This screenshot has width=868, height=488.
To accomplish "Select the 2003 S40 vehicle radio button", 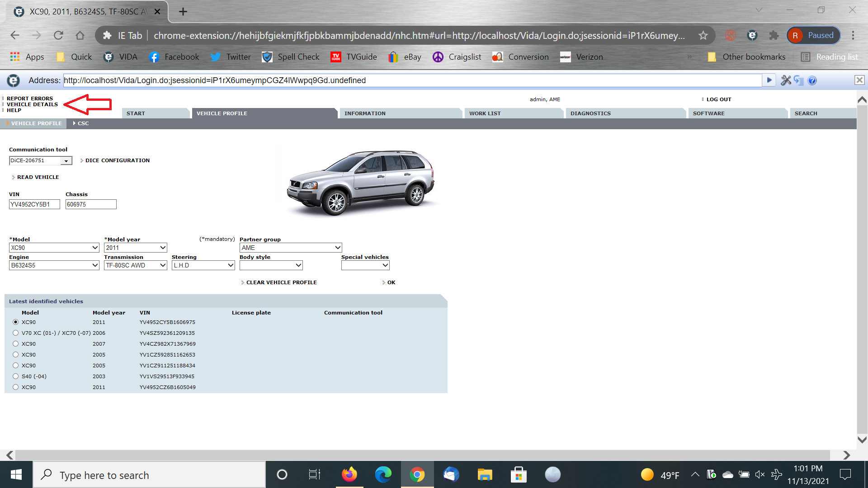I will 16,376.
